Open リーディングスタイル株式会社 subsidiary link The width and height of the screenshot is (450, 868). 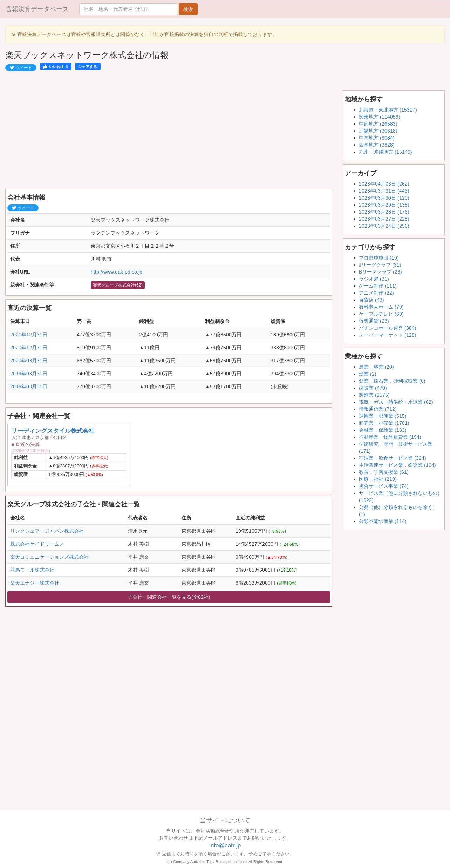click(x=53, y=431)
